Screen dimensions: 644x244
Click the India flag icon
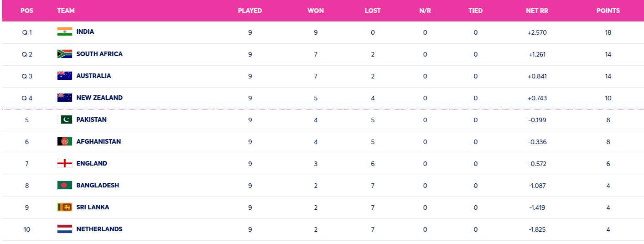pyautogui.click(x=64, y=31)
